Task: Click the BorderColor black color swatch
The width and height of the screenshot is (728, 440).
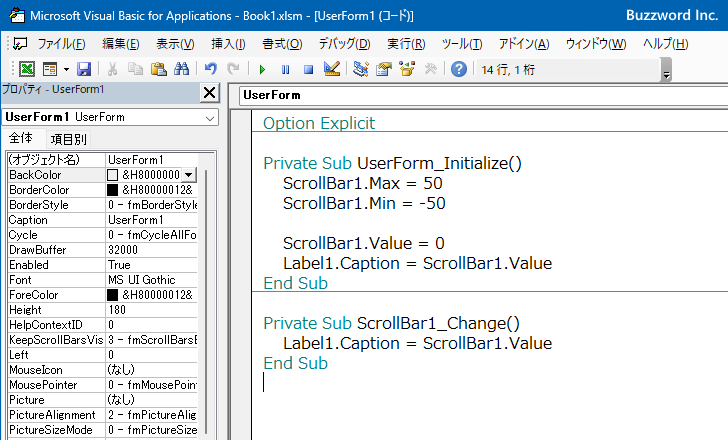Action: click(112, 190)
